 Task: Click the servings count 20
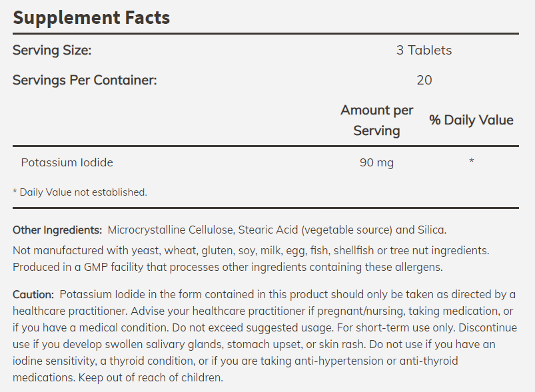coord(424,80)
